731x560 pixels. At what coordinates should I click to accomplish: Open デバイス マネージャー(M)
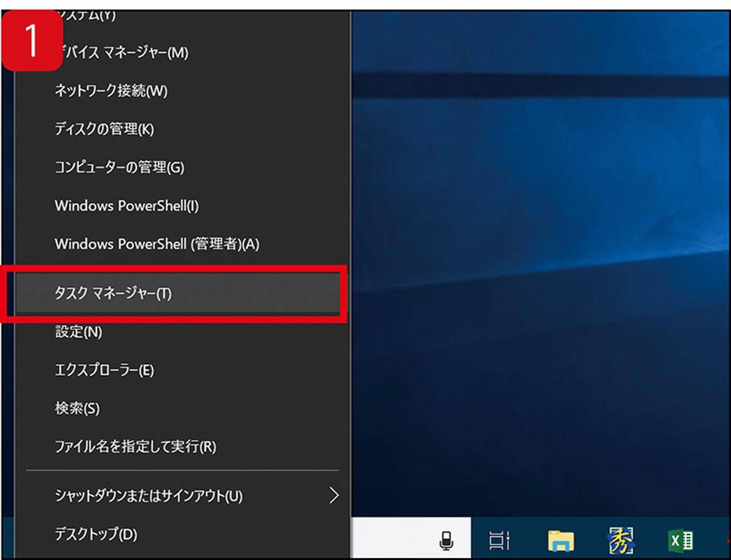click(122, 53)
